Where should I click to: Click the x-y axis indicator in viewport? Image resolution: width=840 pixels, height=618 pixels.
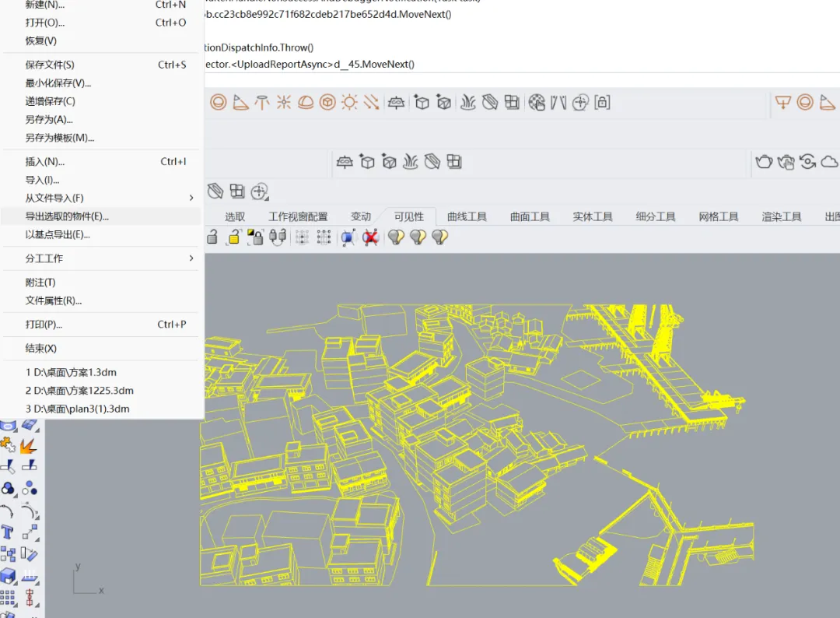coord(84,580)
